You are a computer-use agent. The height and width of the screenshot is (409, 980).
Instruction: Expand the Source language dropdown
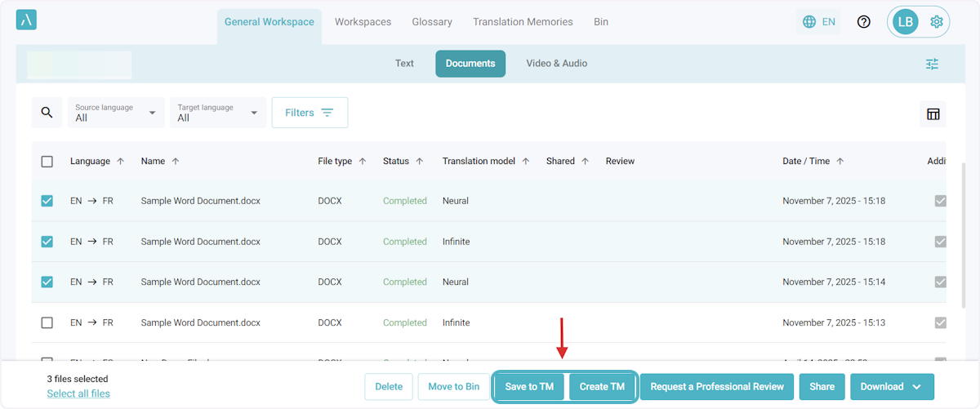tap(116, 113)
